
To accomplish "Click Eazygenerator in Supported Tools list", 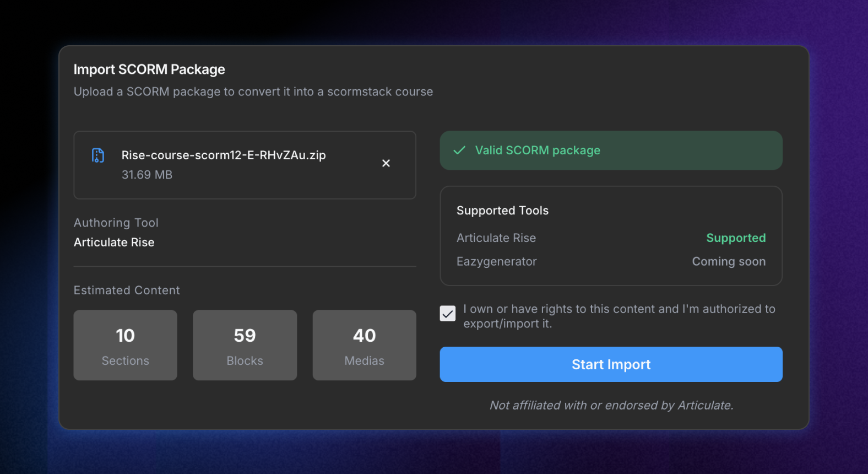I will coord(497,262).
